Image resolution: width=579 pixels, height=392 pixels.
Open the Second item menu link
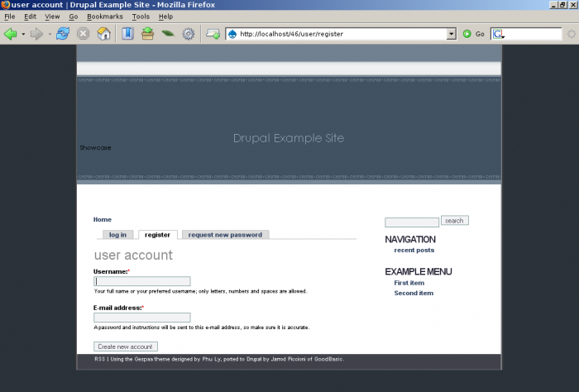[414, 293]
